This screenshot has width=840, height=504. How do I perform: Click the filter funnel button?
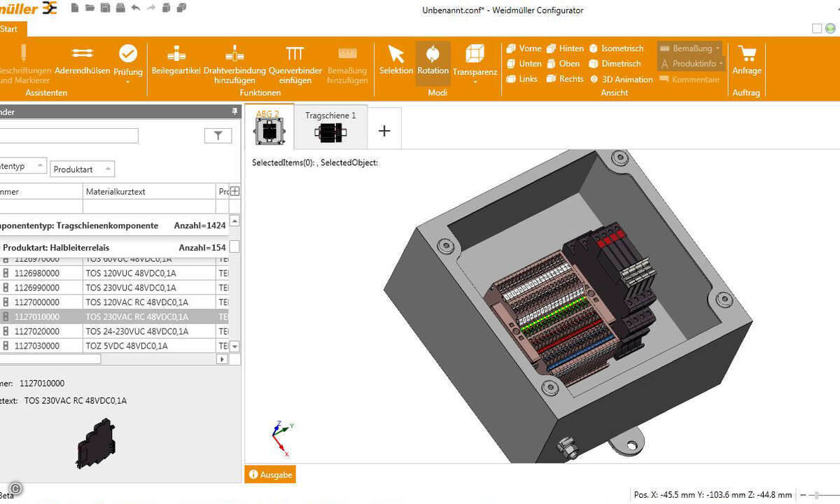(x=218, y=136)
